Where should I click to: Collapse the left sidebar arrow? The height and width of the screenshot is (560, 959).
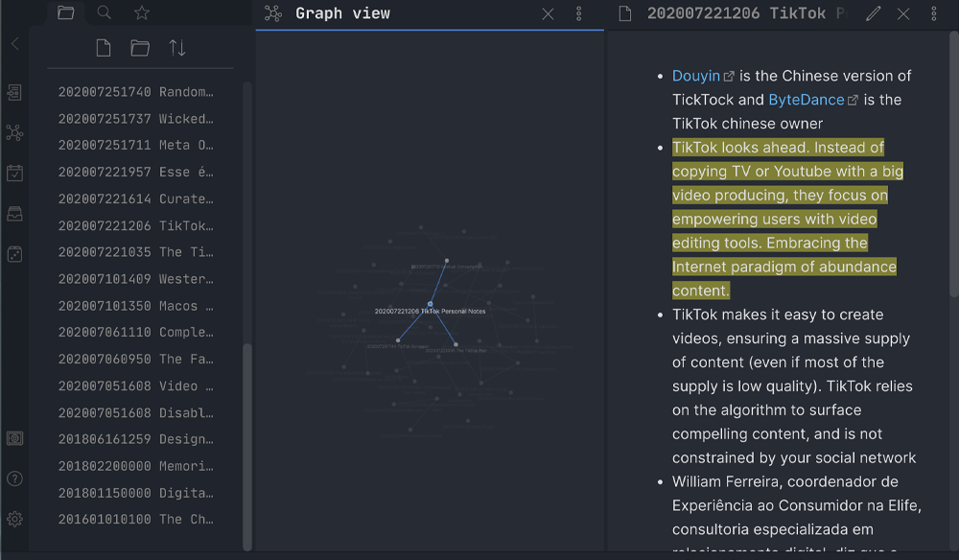click(x=15, y=44)
